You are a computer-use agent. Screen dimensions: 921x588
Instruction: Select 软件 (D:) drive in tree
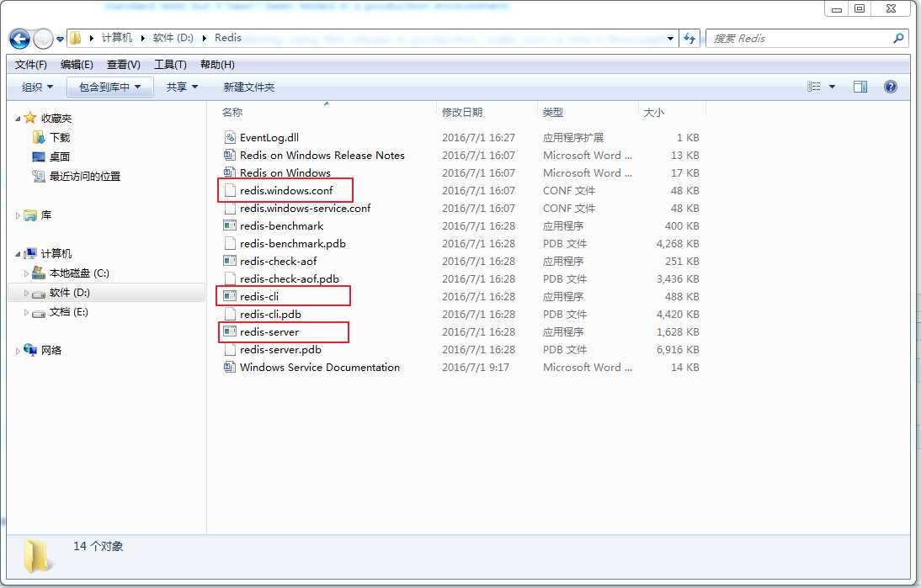tap(69, 292)
